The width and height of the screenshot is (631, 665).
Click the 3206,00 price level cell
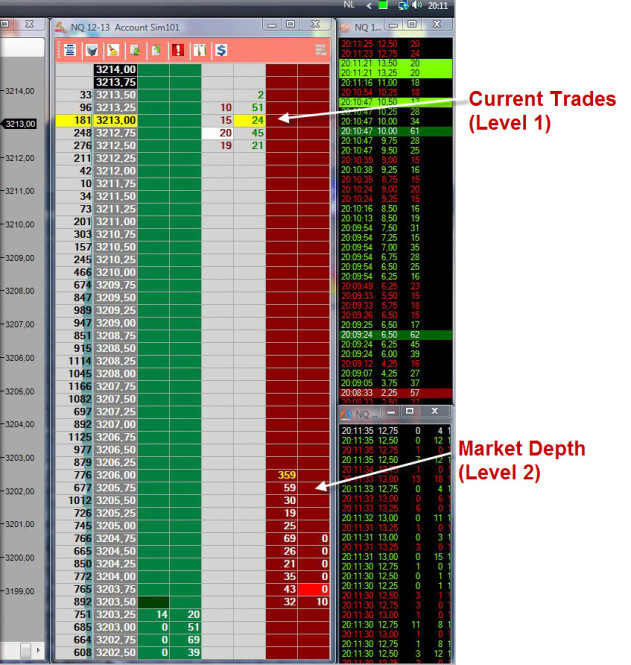click(115, 475)
